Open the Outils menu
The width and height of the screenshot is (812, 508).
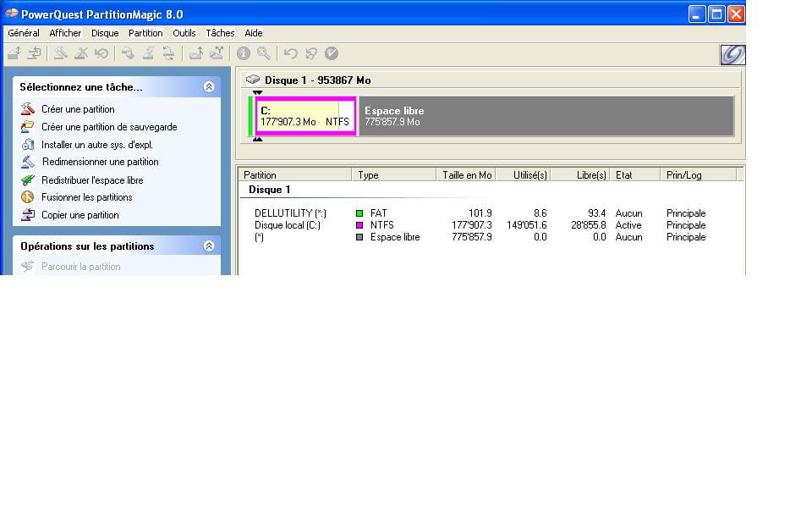(184, 33)
